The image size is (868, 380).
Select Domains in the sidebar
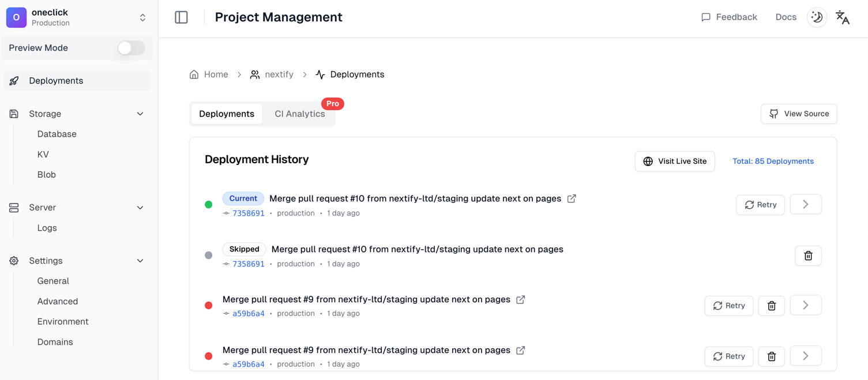(55, 341)
